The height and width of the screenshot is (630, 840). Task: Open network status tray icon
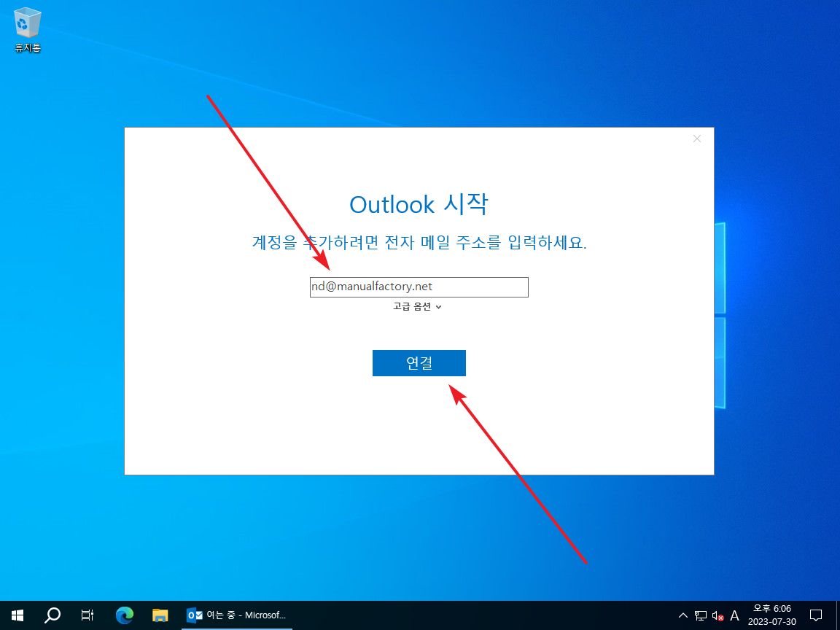700,615
